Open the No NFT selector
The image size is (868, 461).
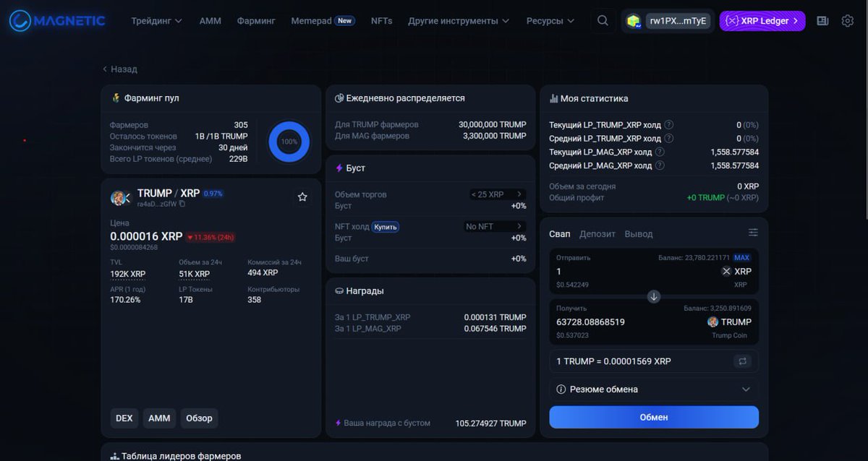494,226
